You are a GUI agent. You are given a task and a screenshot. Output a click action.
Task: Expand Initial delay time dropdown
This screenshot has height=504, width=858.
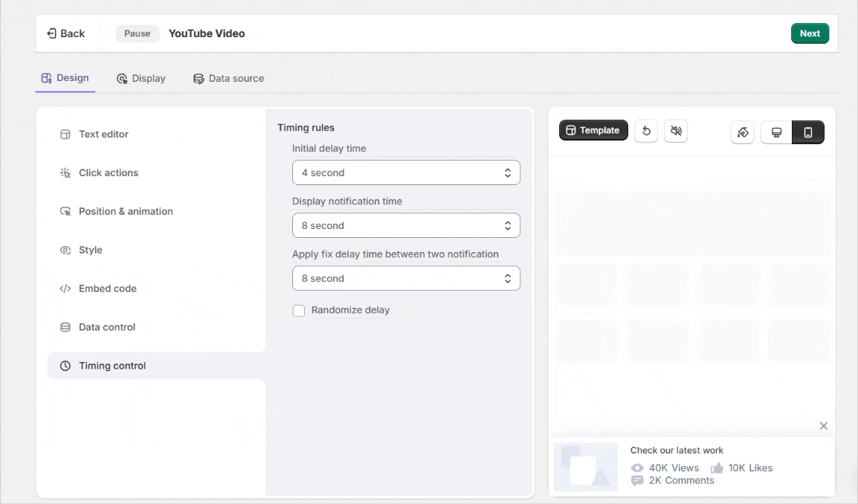coord(406,172)
